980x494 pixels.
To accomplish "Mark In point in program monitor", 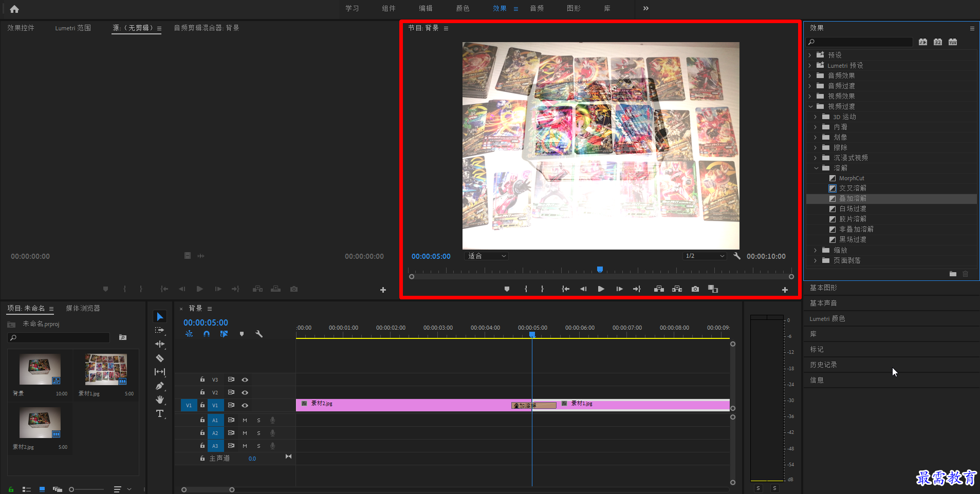I will (x=526, y=289).
